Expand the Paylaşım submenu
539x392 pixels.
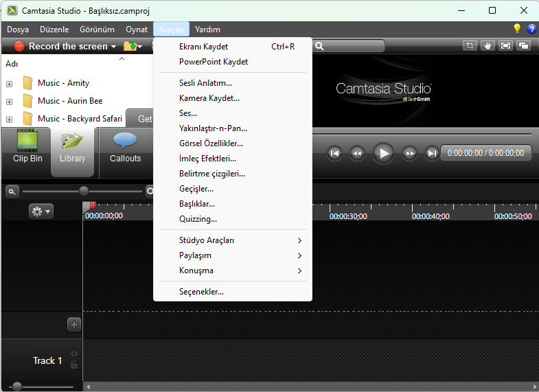point(233,255)
